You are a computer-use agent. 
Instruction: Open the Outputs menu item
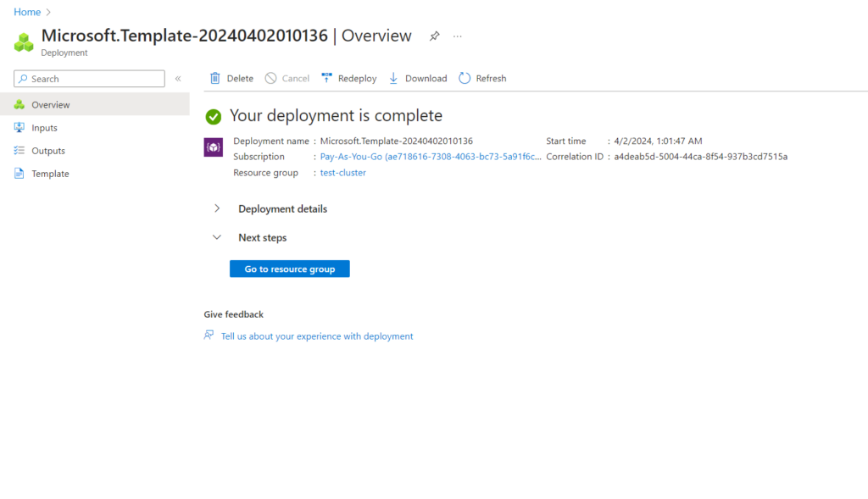tap(95, 151)
